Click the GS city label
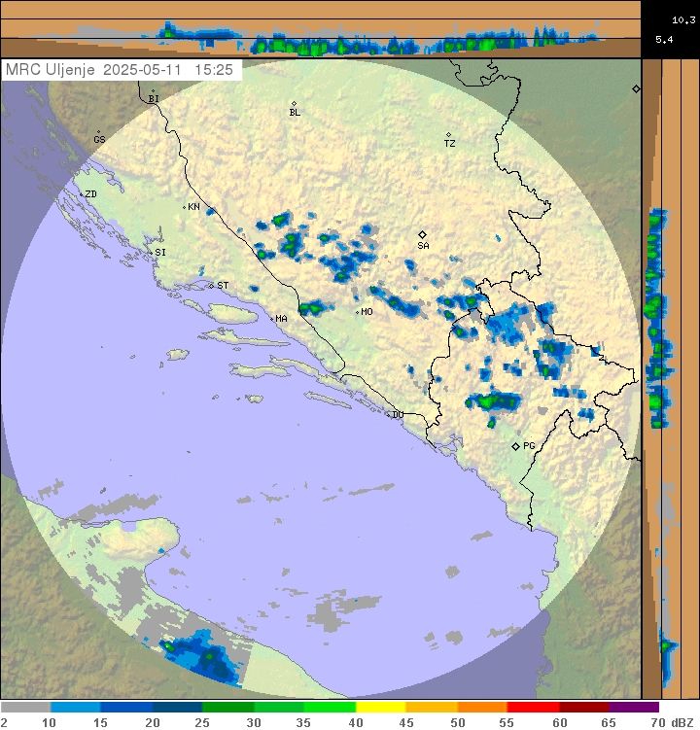The height and width of the screenshot is (730, 700). [100, 139]
